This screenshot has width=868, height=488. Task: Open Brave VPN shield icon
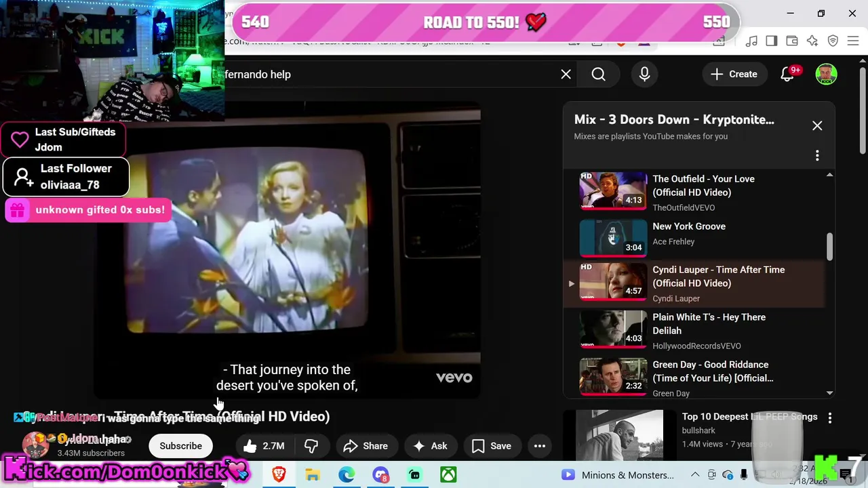[833, 41]
